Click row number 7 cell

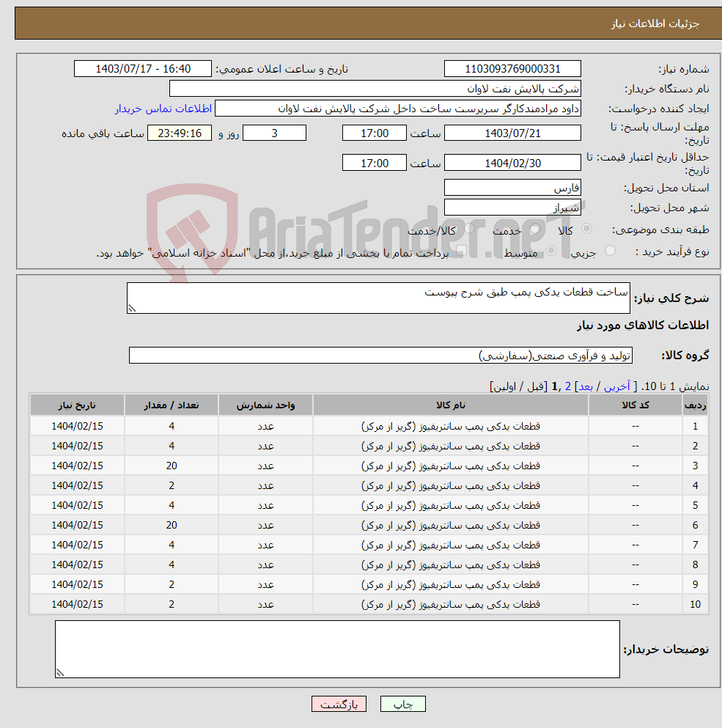click(x=695, y=545)
